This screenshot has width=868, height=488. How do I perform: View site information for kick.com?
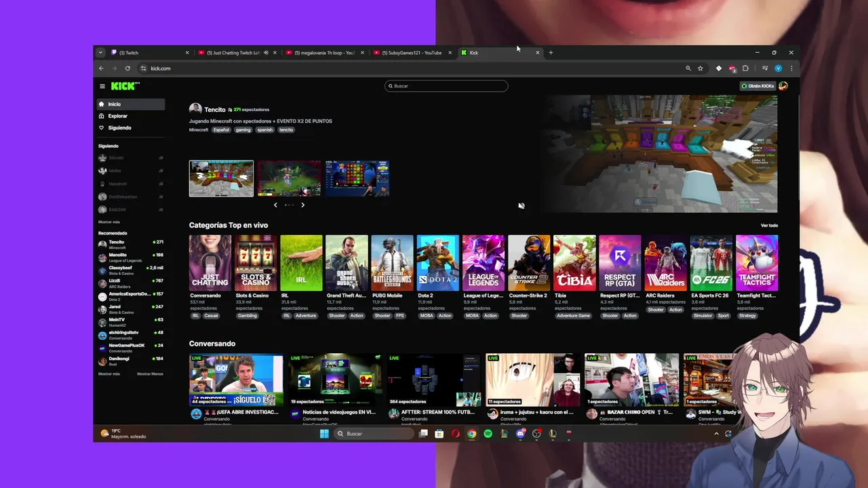click(x=143, y=68)
